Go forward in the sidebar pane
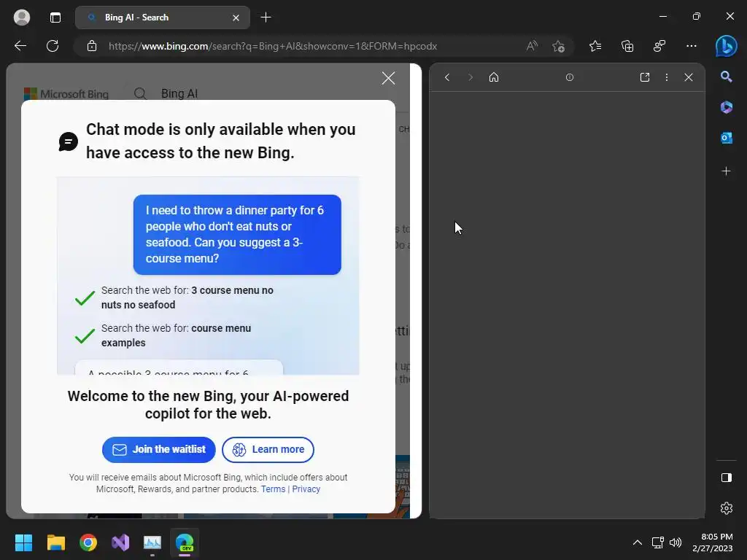The width and height of the screenshot is (747, 560). click(471, 77)
